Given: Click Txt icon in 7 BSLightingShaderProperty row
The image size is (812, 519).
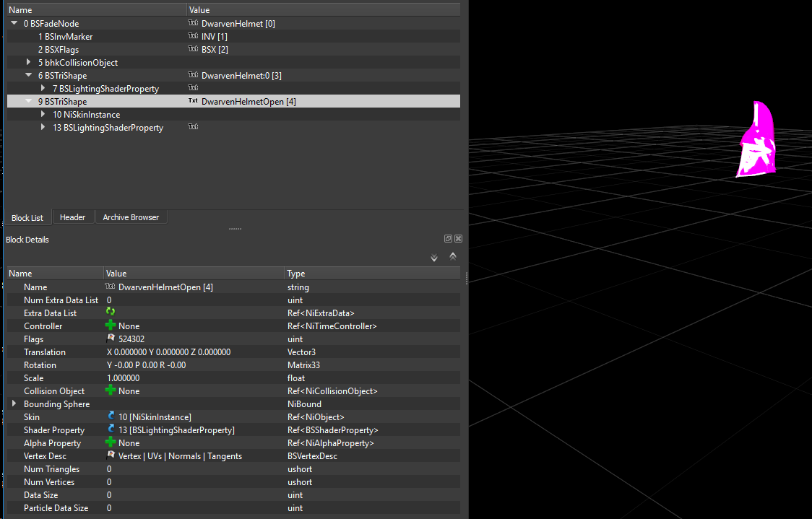Looking at the screenshot, I should point(193,87).
